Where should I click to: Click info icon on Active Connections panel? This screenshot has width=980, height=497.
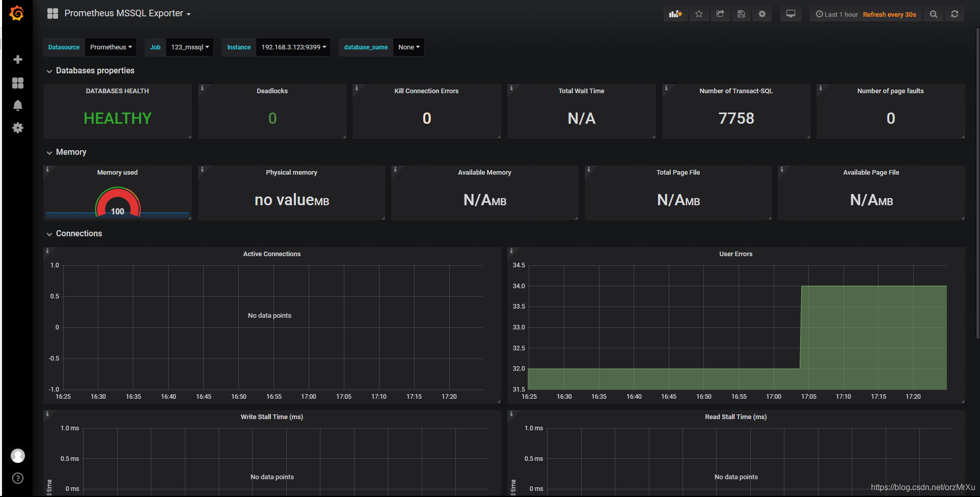click(x=47, y=251)
